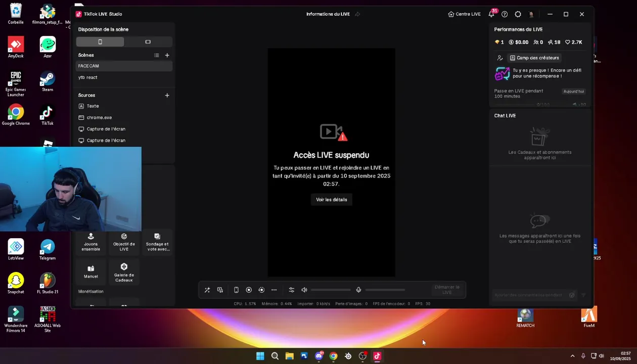The image size is (637, 364).
Task: Show hidden system tray icons
Action: click(572, 356)
